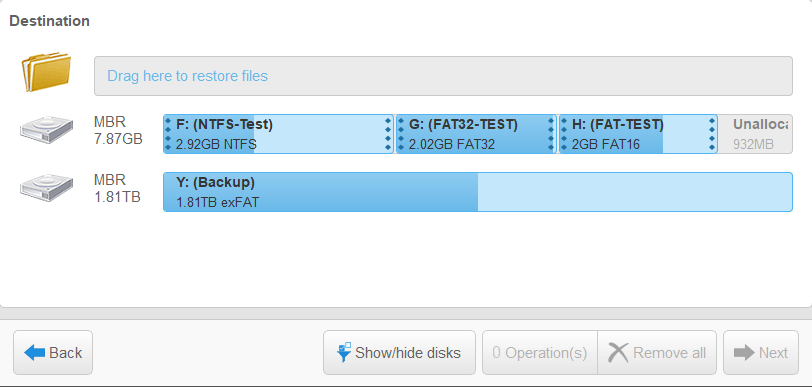Viewport: 812px width, 387px height.
Task: Click the Remove all X icon
Action: 618,353
